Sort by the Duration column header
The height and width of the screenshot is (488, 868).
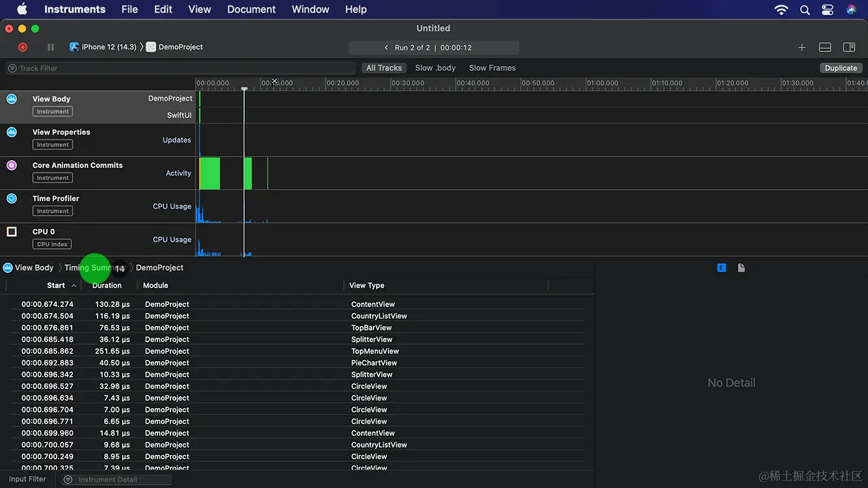tap(107, 285)
